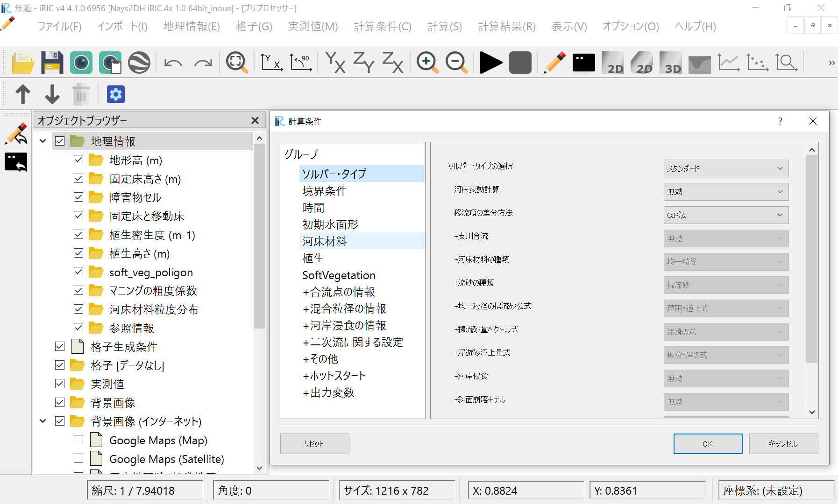This screenshot has height=504, width=838.
Task: Open the 地理情報(E) menu
Action: coord(192,27)
